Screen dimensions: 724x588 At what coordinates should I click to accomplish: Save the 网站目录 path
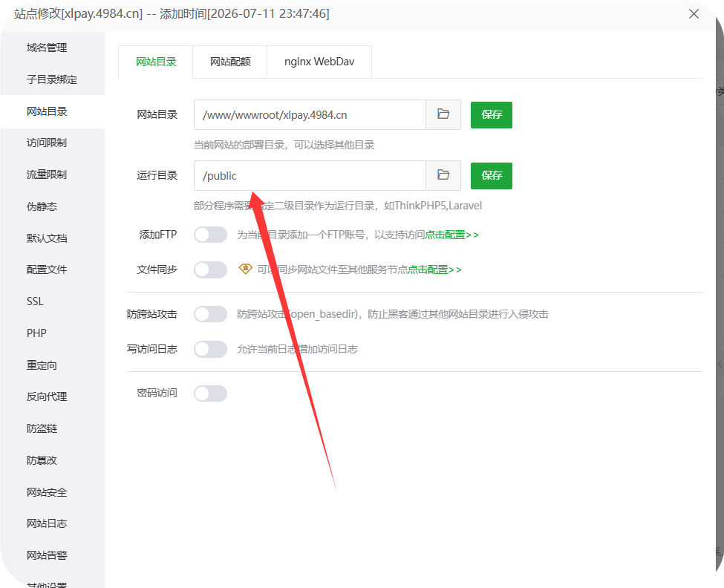(492, 115)
